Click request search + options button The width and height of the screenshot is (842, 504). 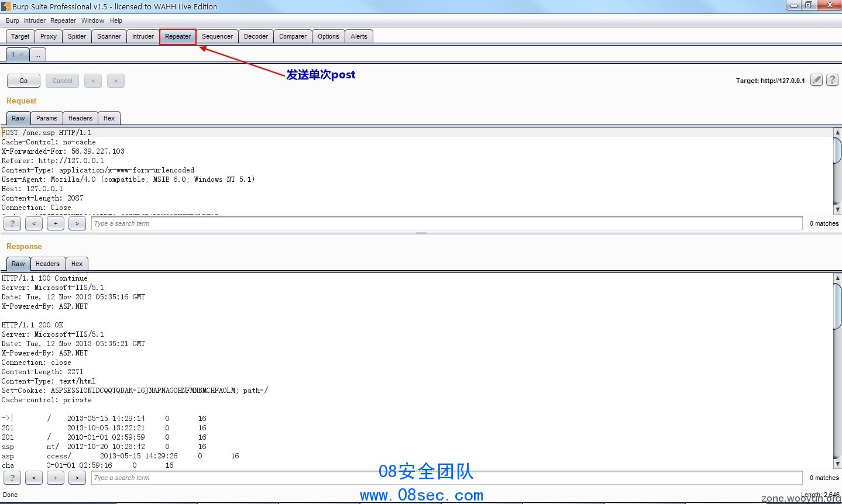[x=56, y=223]
